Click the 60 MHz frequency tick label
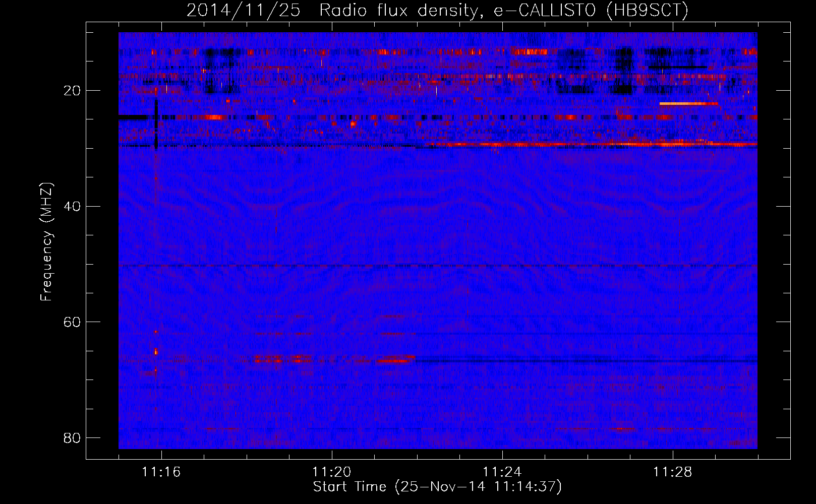This screenshot has width=816, height=504. click(x=73, y=322)
